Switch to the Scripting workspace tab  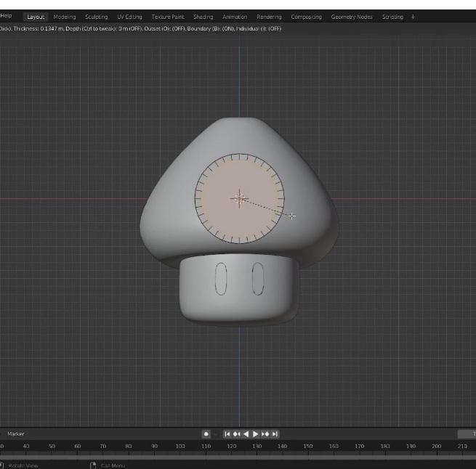point(392,17)
